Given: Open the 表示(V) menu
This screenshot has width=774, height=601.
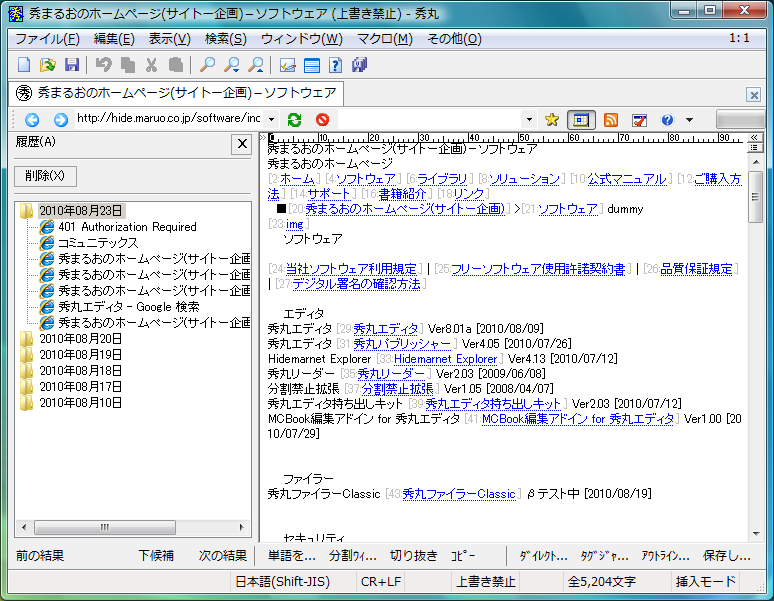Looking at the screenshot, I should (170, 38).
